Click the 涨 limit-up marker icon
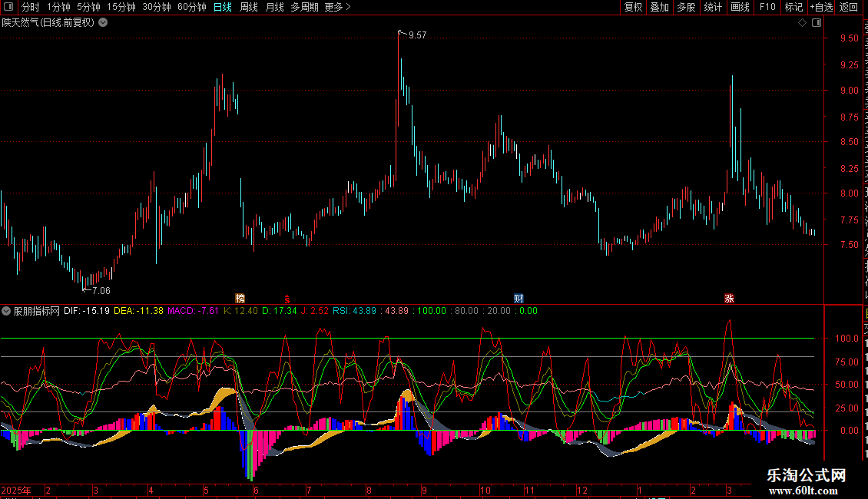Viewport: 868px width, 499px height. pos(729,298)
